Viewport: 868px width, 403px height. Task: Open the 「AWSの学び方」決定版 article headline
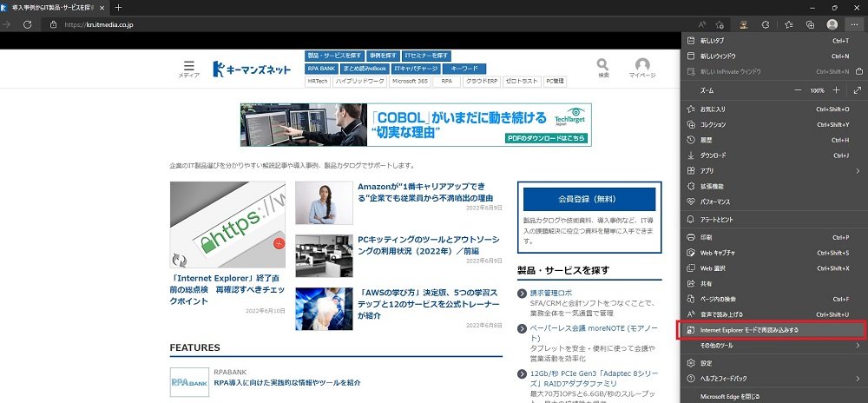coord(429,304)
